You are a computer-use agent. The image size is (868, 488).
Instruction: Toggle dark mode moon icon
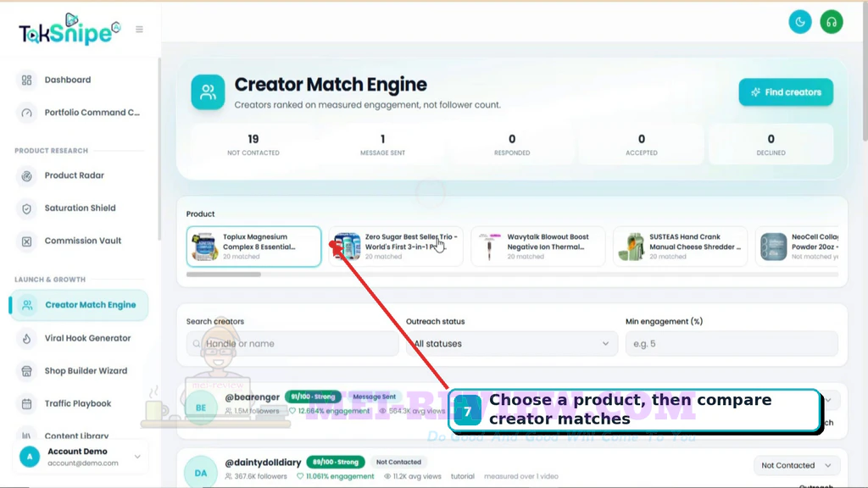[x=800, y=22]
